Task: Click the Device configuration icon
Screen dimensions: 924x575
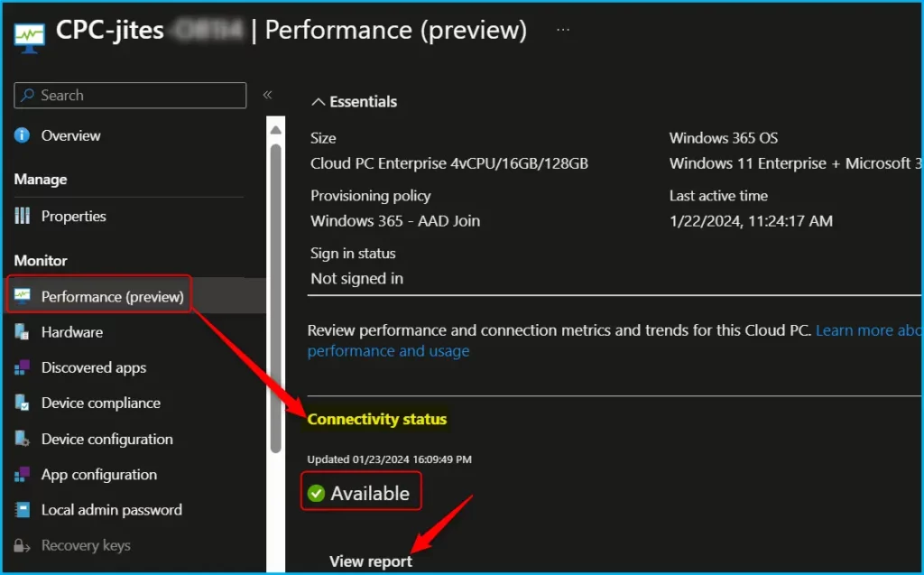Action: coord(22,438)
